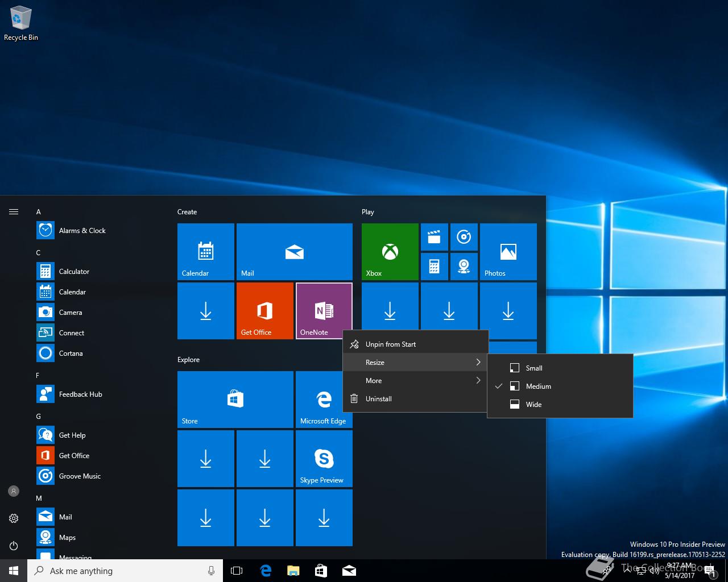
Task: Click the Cortana microphone icon
Action: coord(211,571)
